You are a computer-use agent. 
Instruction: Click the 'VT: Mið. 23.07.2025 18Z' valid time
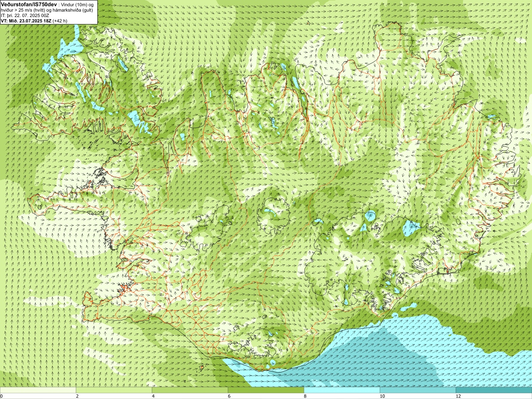coord(26,20)
